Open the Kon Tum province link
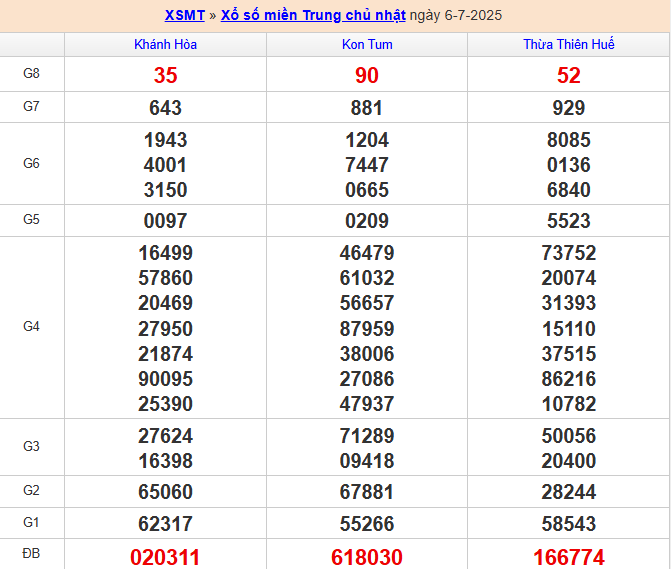 point(367,44)
